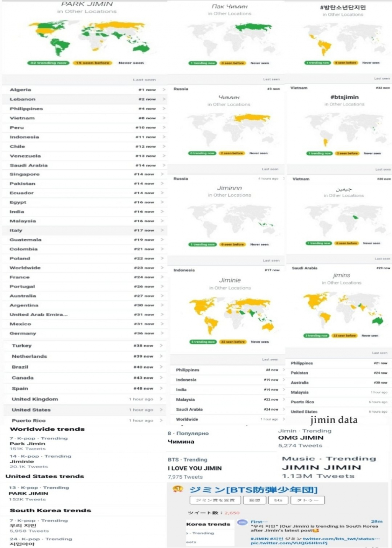
Task: Click the bts tag button
Action: [x=278, y=500]
